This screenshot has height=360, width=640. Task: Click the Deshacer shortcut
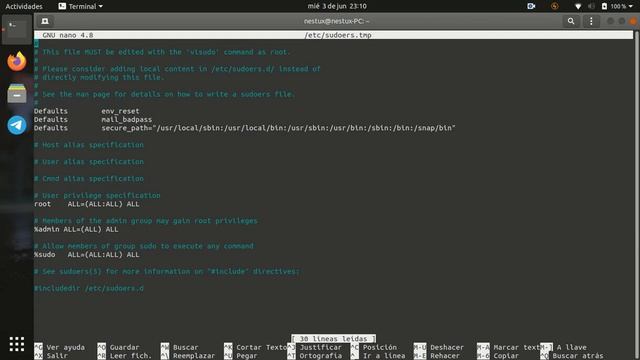coord(439,347)
